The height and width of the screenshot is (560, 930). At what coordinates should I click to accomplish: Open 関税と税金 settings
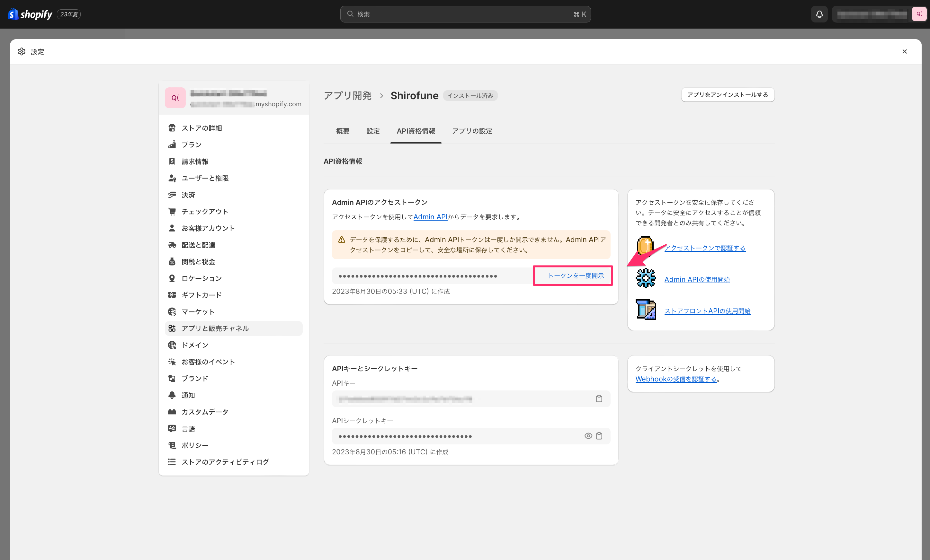(x=234, y=262)
